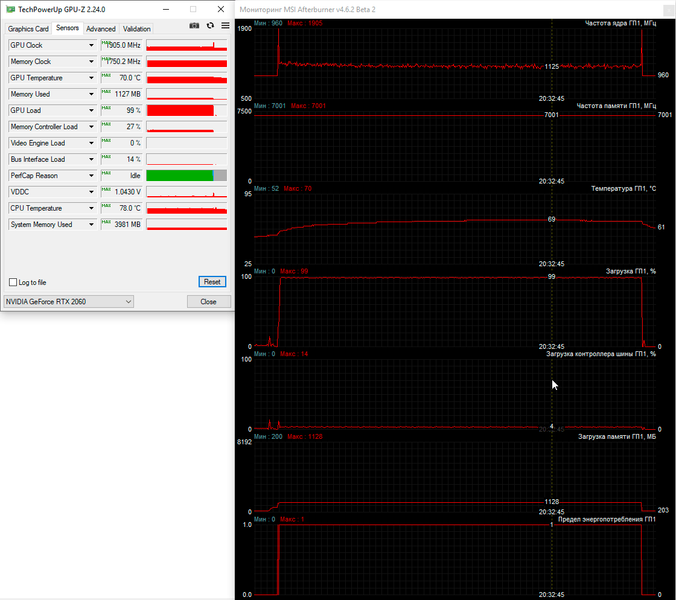Expand the Video Engine Load dropdown

[x=91, y=143]
